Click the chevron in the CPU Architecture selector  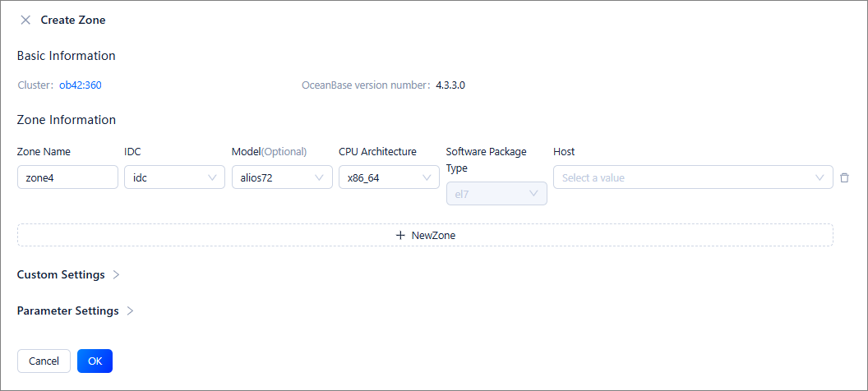427,177
